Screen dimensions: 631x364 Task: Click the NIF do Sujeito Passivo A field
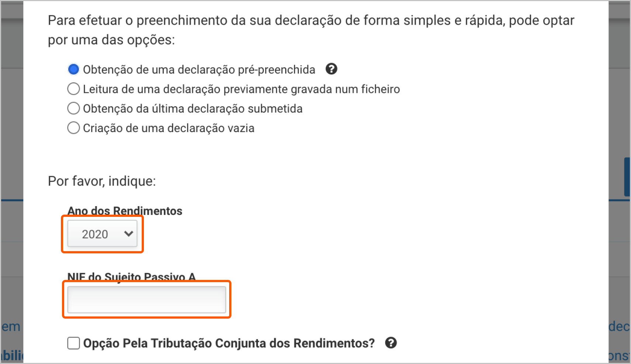146,299
